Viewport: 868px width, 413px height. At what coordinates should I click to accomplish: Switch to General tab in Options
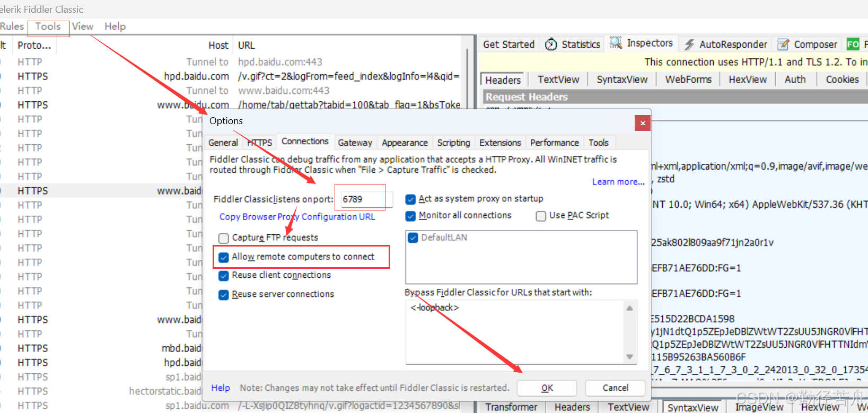[223, 143]
